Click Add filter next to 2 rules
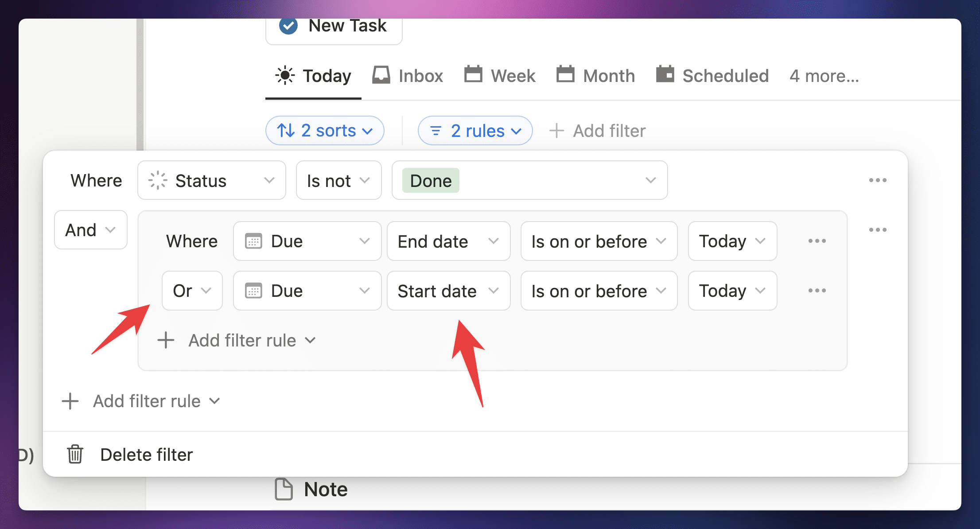The image size is (980, 529). 597,131
